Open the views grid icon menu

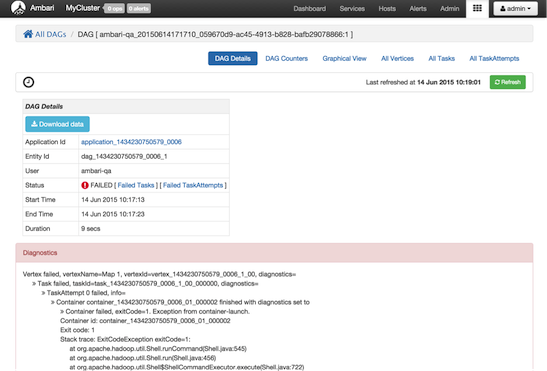click(477, 8)
